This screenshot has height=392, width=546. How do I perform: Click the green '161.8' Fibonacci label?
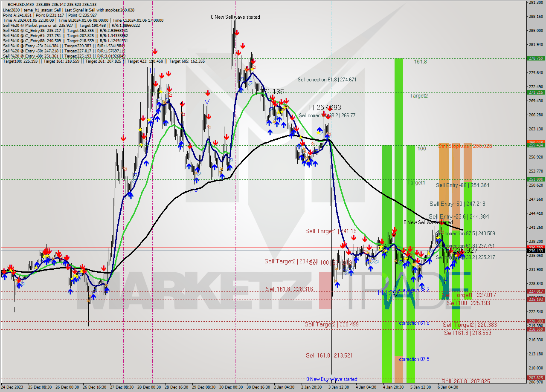421,62
